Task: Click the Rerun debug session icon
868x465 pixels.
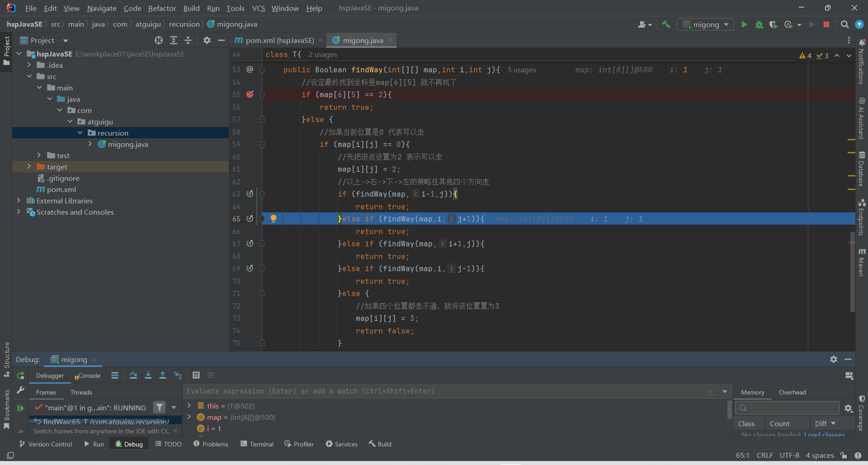Action: click(20, 376)
